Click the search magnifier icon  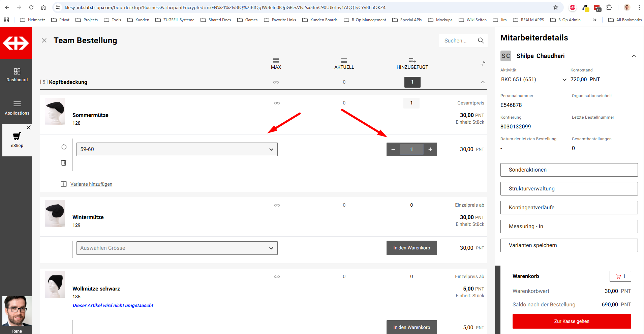point(481,40)
